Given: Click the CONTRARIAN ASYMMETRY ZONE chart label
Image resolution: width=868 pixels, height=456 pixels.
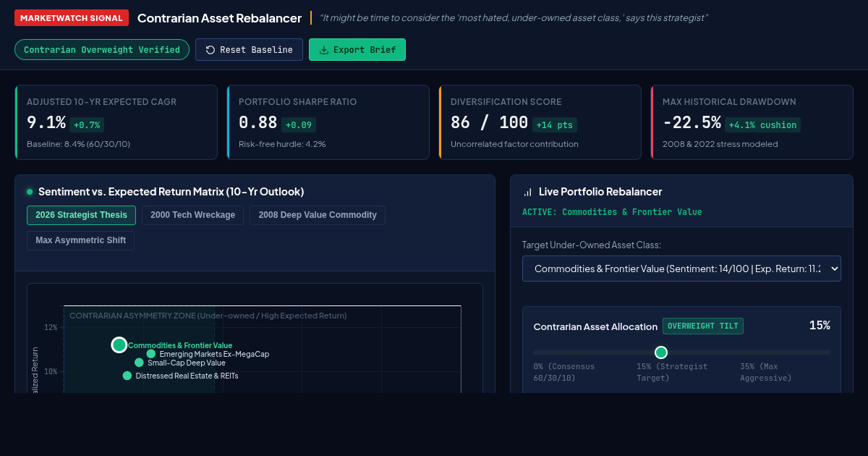Looking at the screenshot, I should 208,316.
